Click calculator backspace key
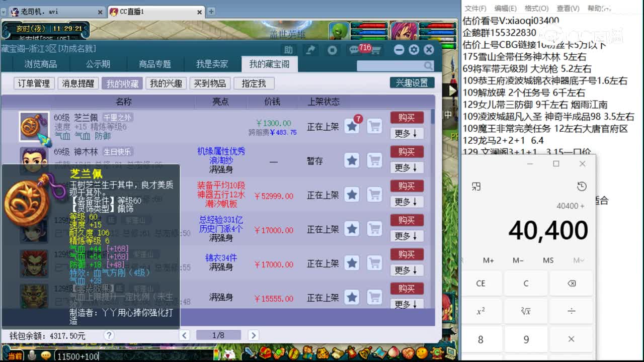This screenshot has width=644, height=362. (572, 283)
